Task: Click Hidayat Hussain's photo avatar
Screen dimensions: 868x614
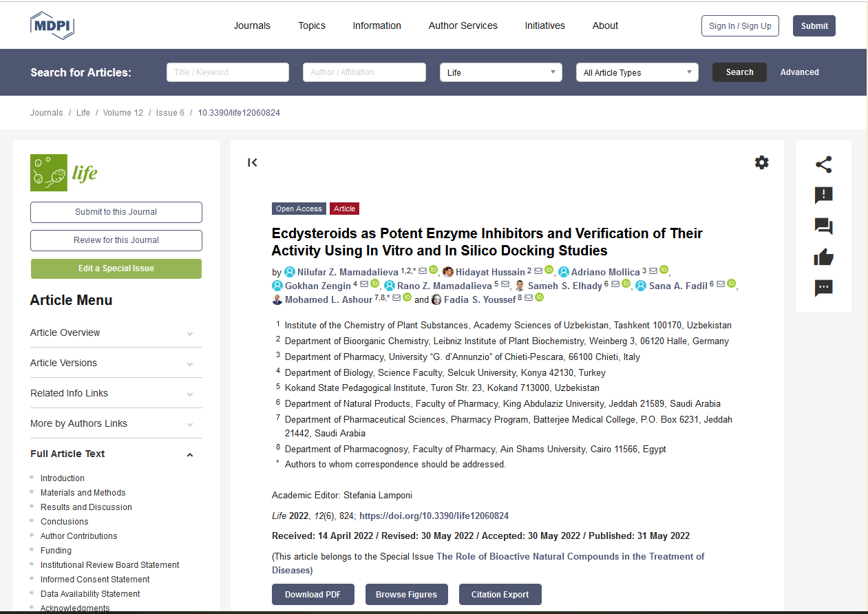Action: (448, 272)
